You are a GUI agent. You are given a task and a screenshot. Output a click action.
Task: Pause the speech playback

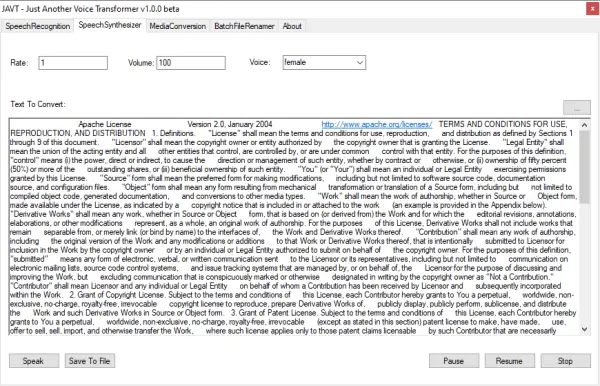[454, 361]
